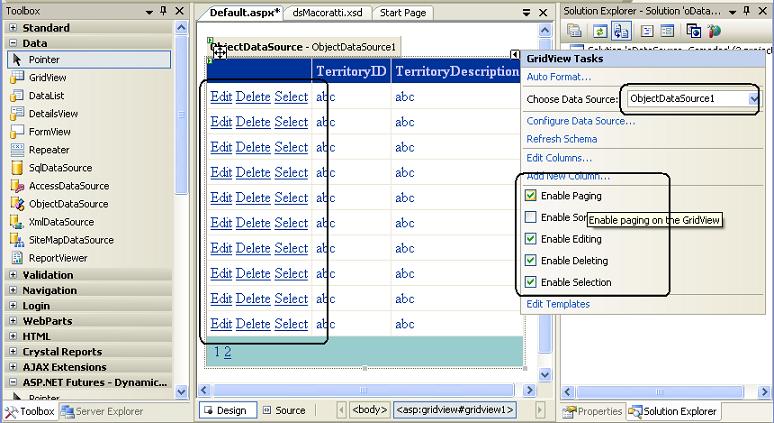Select the XmlDataSource toolbox control

tap(61, 222)
